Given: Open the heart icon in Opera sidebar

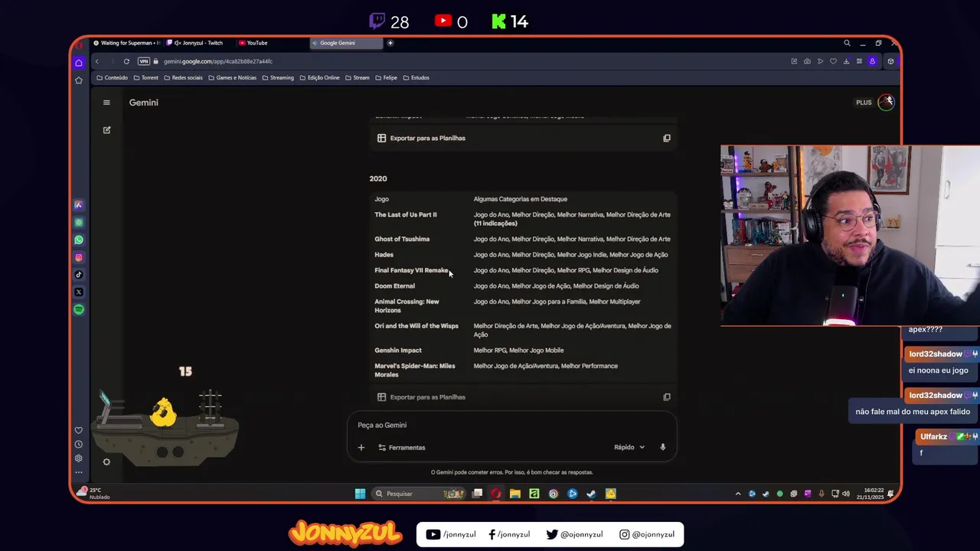Looking at the screenshot, I should (79, 430).
